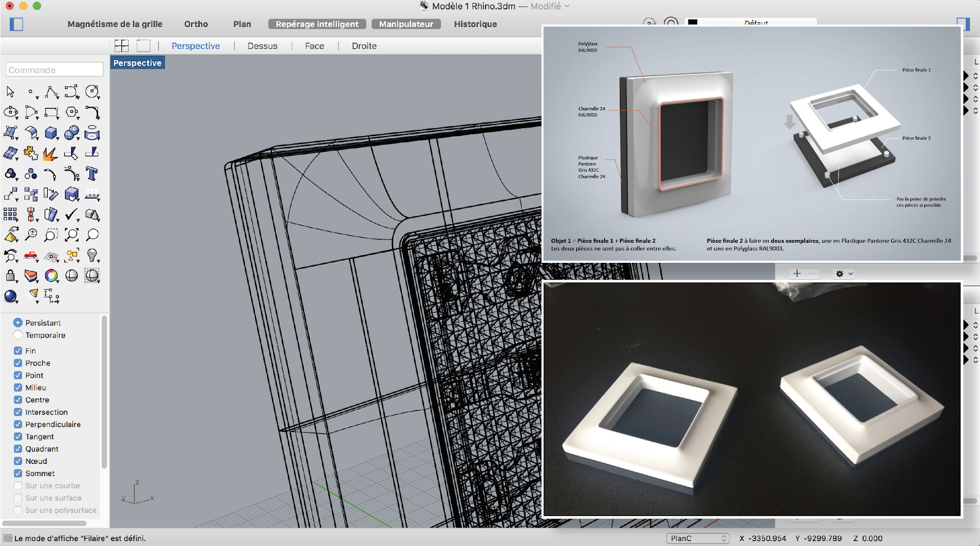
Task: Turn off Repérage intelligent button
Action: coord(317,24)
